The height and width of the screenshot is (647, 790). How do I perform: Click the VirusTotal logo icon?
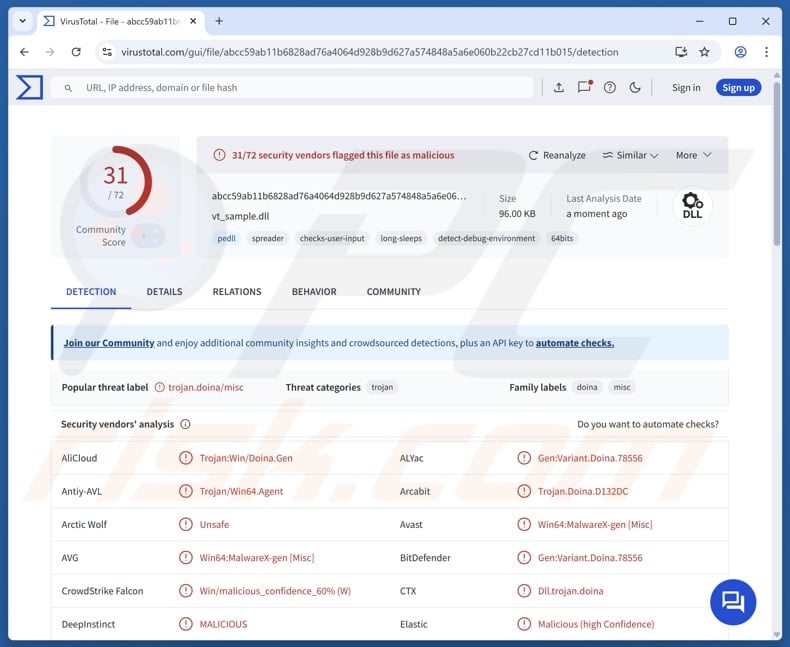(29, 87)
